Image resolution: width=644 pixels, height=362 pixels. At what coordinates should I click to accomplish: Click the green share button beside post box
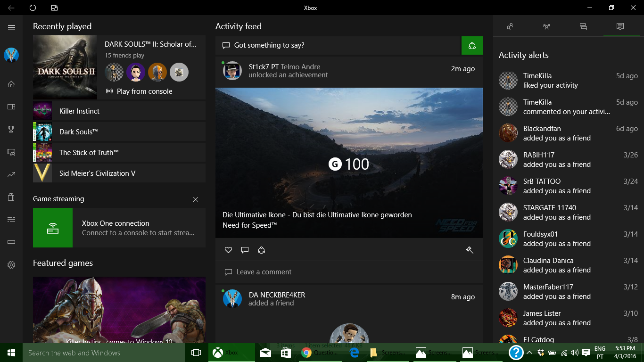coord(472,45)
